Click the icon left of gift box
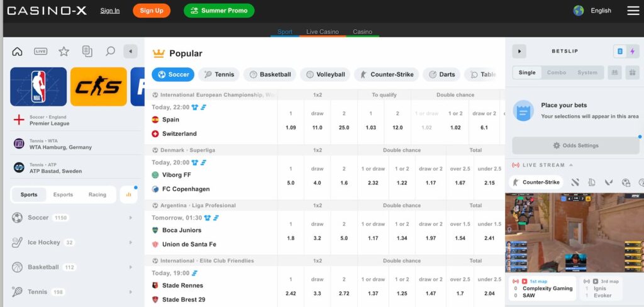The height and width of the screenshot is (307, 644). [615, 73]
